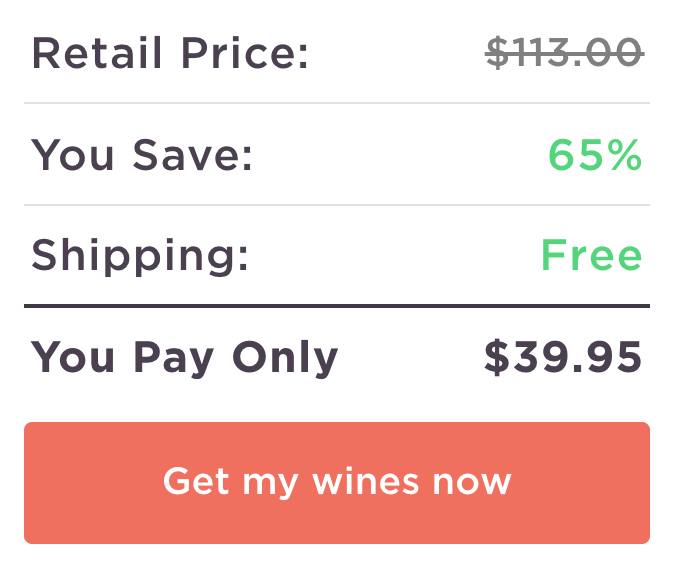Image resolution: width=686 pixels, height=568 pixels.
Task: Click the "Retail Price:" label
Action: tap(171, 53)
